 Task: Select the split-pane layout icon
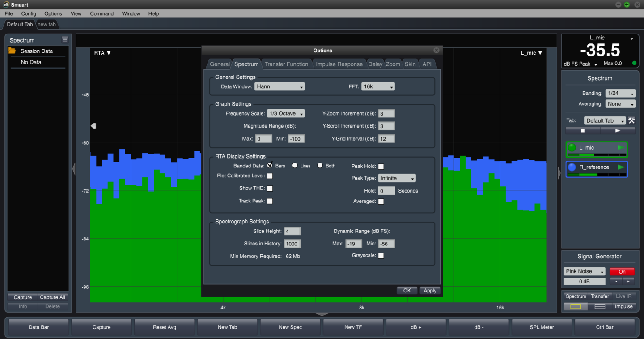pyautogui.click(x=600, y=306)
